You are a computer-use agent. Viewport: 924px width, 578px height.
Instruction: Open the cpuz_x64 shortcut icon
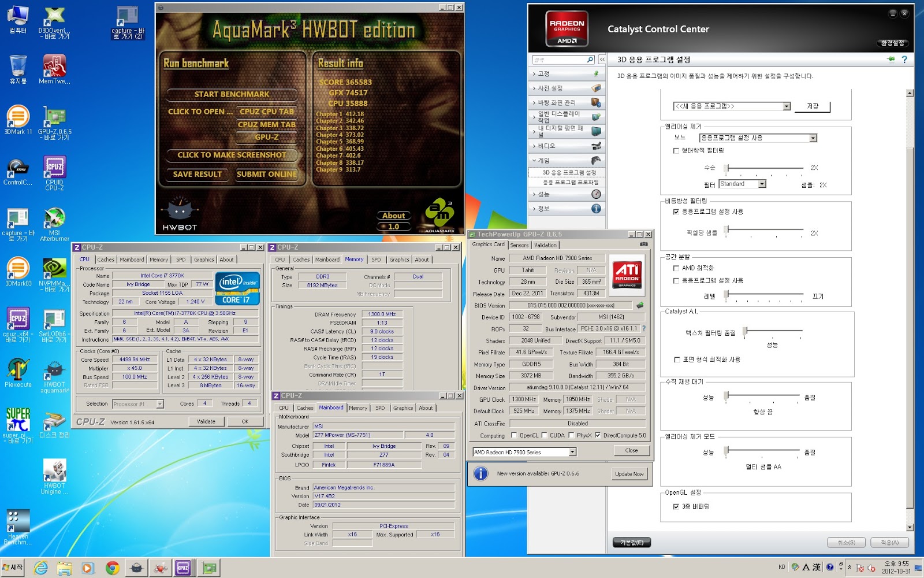[x=18, y=325]
